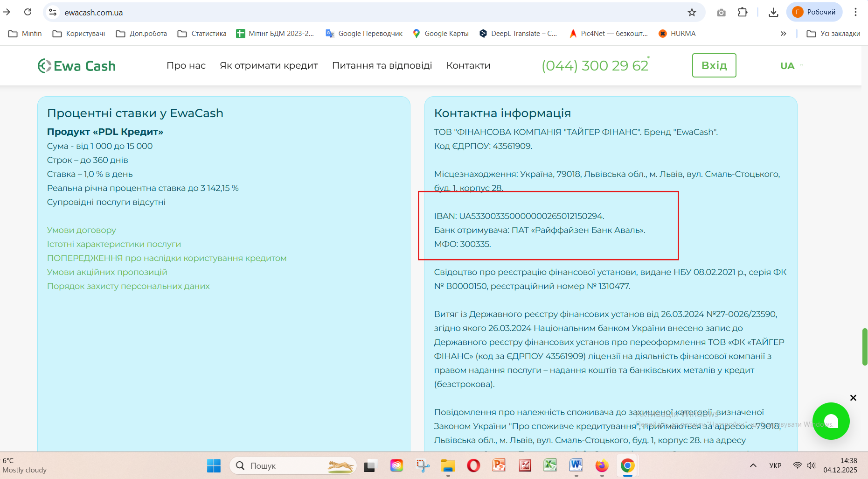Open Умови акційних пропозицій link
The width and height of the screenshot is (868, 479).
click(x=107, y=272)
